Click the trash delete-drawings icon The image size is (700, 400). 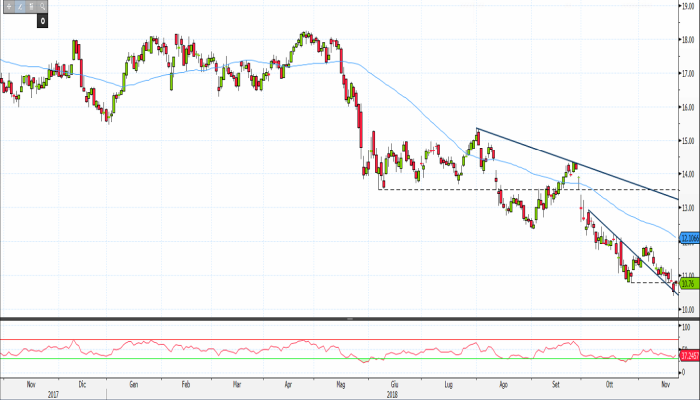pos(31,6)
